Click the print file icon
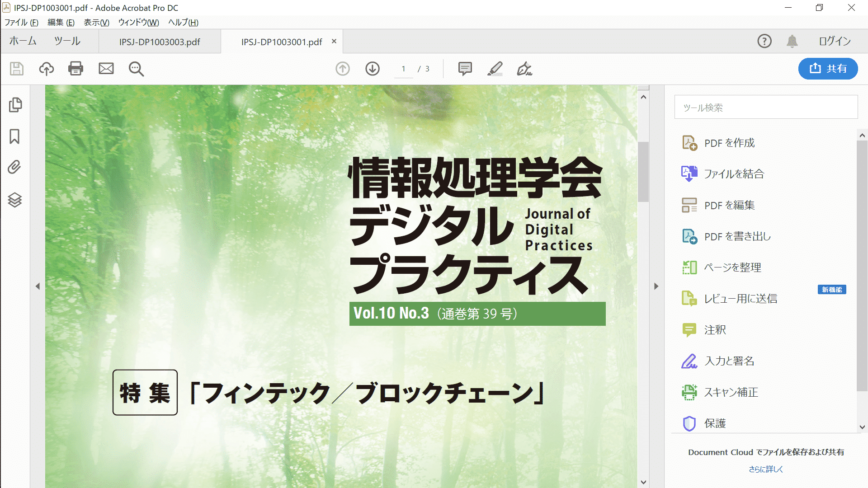Viewport: 868px width, 488px height. (x=75, y=69)
